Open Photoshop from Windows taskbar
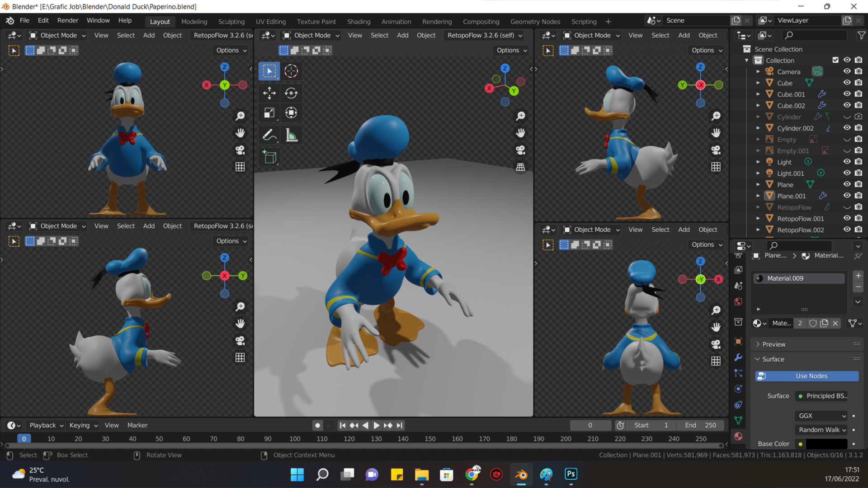 [x=571, y=474]
